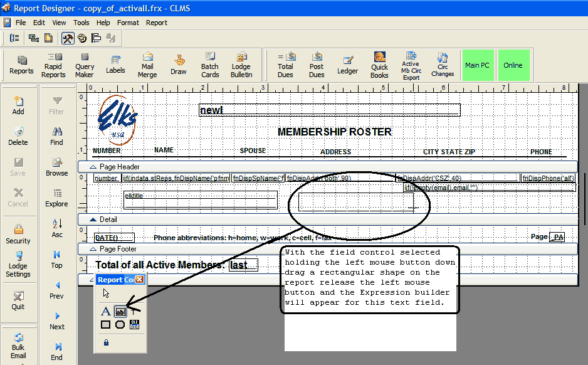The image size is (588, 365).
Task: Choose the OLE picture control
Action: click(x=134, y=324)
